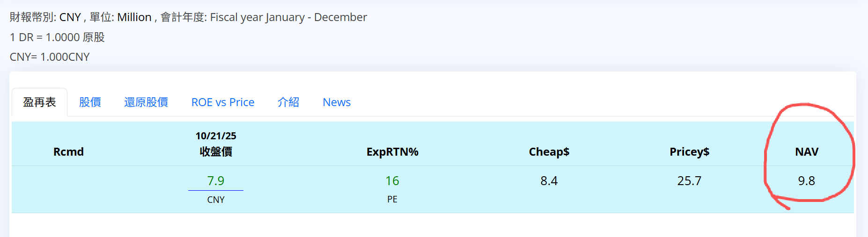This screenshot has height=237, width=868.
Task: Click the 1 DR = 1.0000 原股 text
Action: (x=57, y=37)
